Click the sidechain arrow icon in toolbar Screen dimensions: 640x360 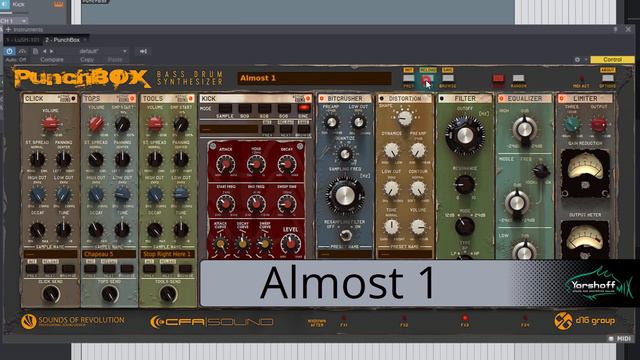click(143, 51)
